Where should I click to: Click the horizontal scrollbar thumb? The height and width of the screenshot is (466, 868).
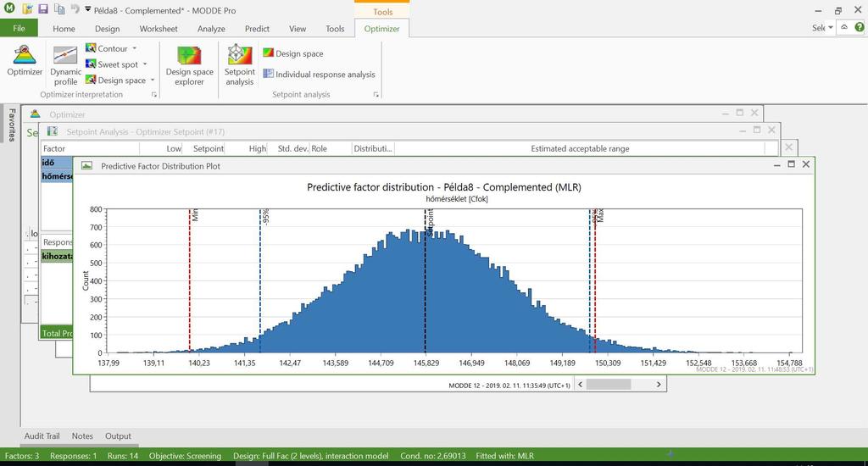[609, 384]
